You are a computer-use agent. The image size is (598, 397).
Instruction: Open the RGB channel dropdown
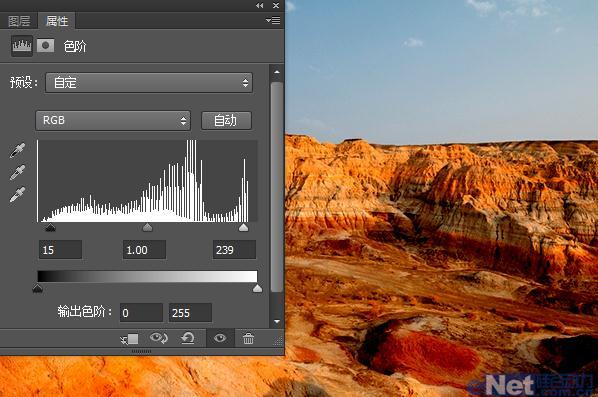tap(113, 121)
